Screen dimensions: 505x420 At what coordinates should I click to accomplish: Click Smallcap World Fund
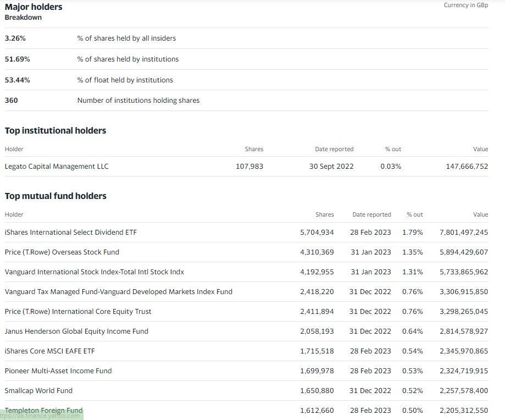[x=38, y=390]
